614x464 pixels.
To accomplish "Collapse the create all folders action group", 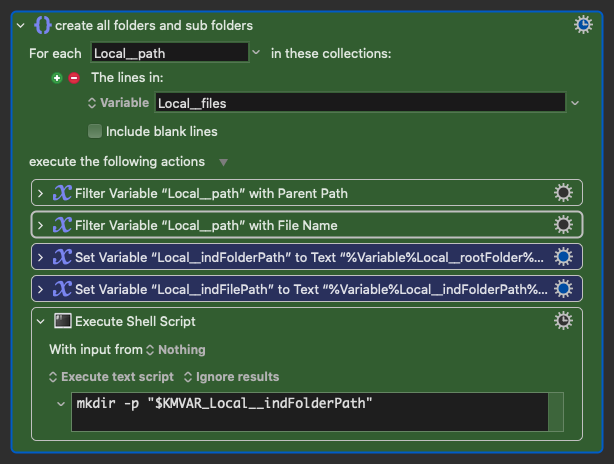I will tap(23, 25).
